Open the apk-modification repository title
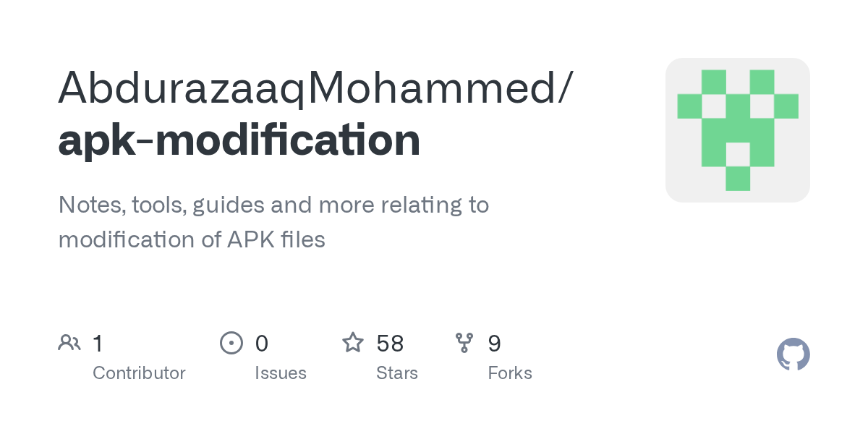 click(239, 140)
